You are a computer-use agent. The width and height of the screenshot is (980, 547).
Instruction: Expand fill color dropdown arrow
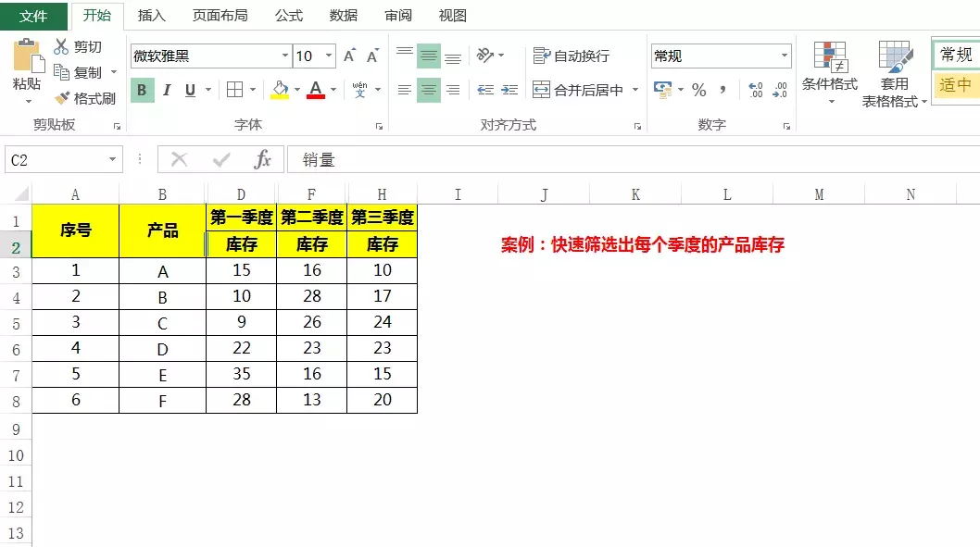297,90
